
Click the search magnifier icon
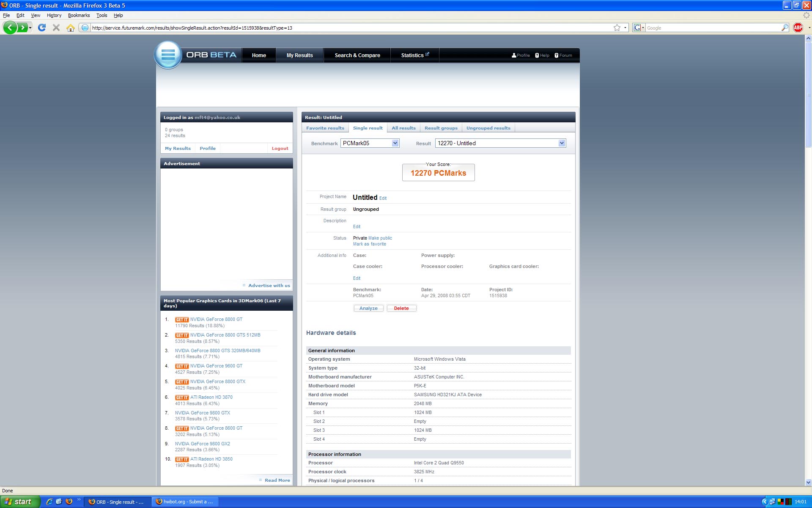[785, 28]
